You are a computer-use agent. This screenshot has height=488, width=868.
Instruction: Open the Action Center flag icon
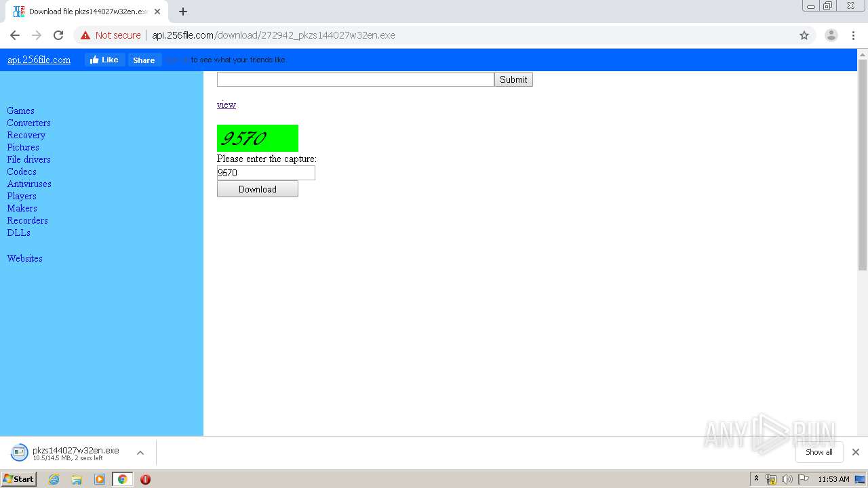click(803, 479)
